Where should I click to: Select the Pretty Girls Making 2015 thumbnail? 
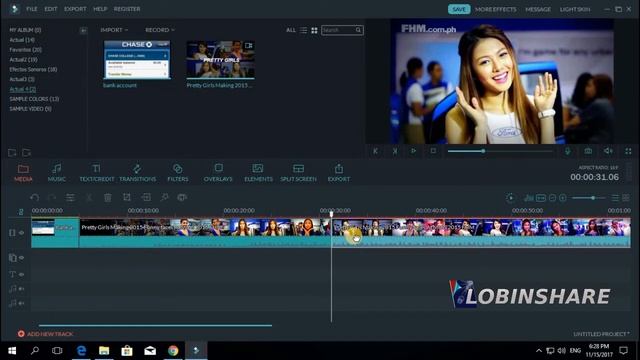pos(220,60)
